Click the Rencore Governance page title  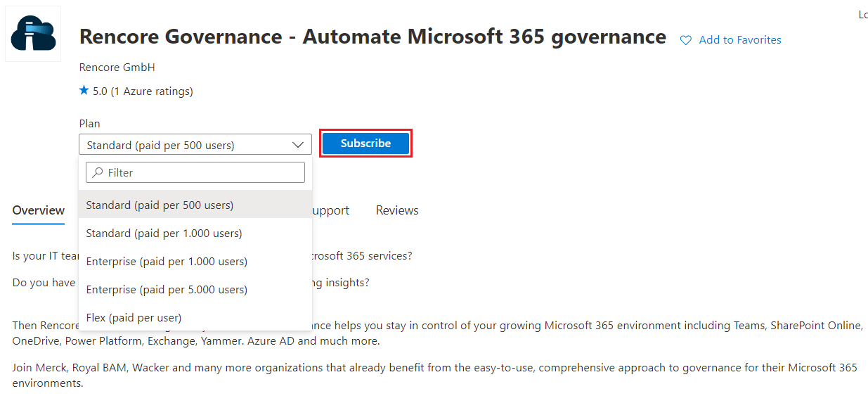pyautogui.click(x=373, y=37)
